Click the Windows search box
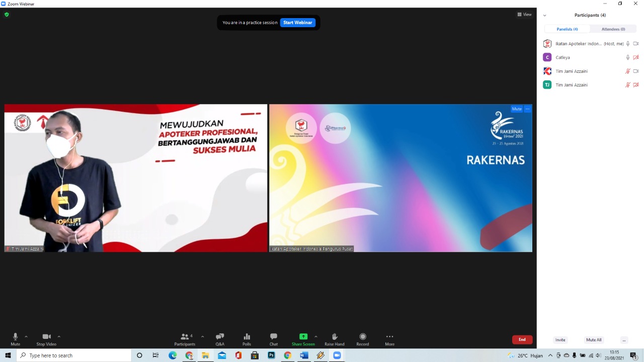The width and height of the screenshot is (644, 362). click(74, 355)
